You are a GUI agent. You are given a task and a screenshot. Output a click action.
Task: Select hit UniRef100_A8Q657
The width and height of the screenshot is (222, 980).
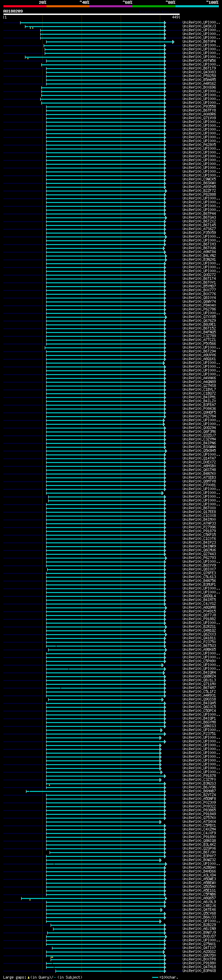[x=199, y=898]
